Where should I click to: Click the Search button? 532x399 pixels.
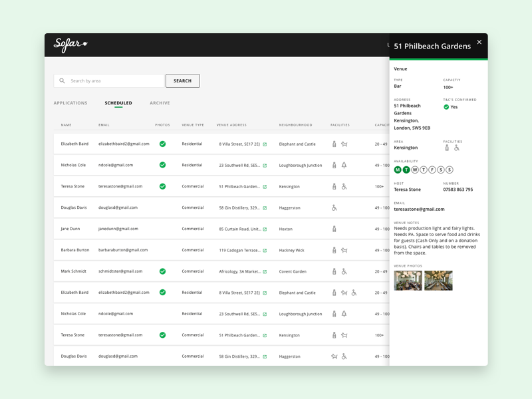(182, 80)
